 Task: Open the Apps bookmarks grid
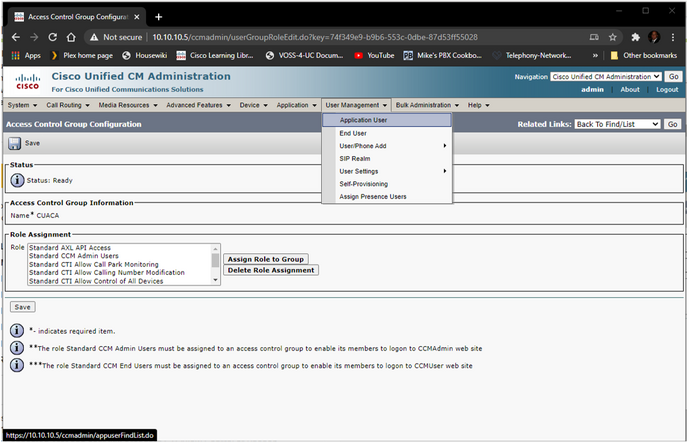(26, 55)
